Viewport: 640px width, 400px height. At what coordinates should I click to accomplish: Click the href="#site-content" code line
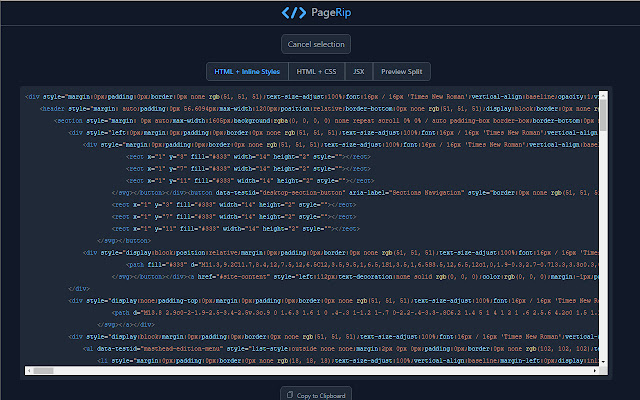355,277
